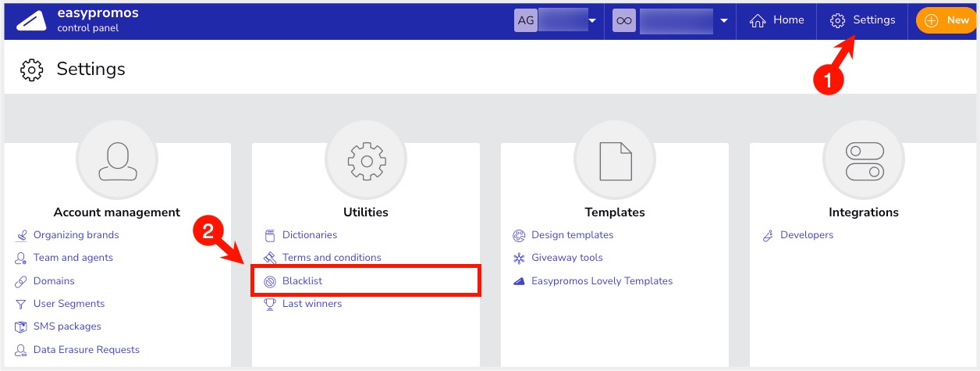Click the Templates document icon
Viewport: 980px width, 371px height.
[615, 162]
